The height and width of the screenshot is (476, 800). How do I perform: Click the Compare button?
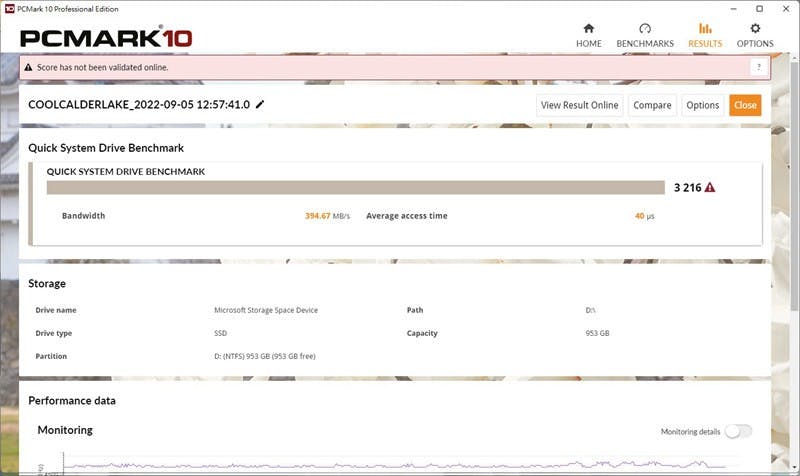click(652, 105)
